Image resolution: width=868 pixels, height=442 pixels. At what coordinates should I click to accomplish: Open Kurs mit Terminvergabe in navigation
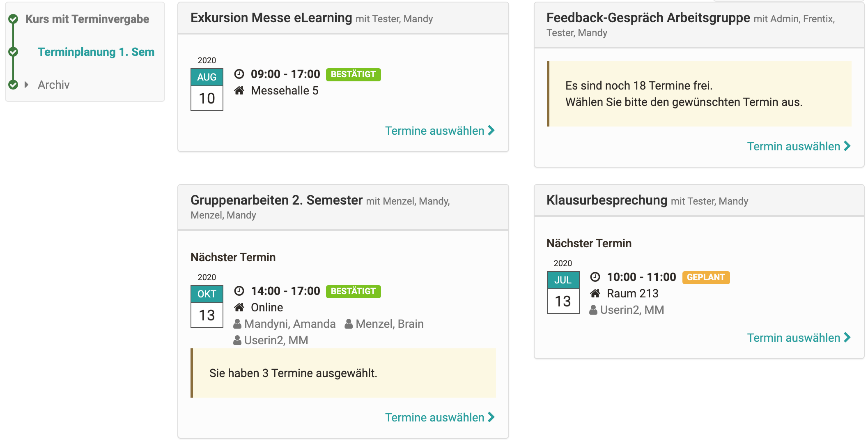coord(87,19)
